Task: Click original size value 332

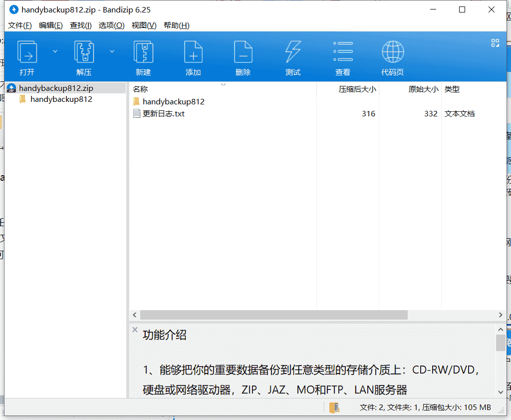Action: click(431, 114)
